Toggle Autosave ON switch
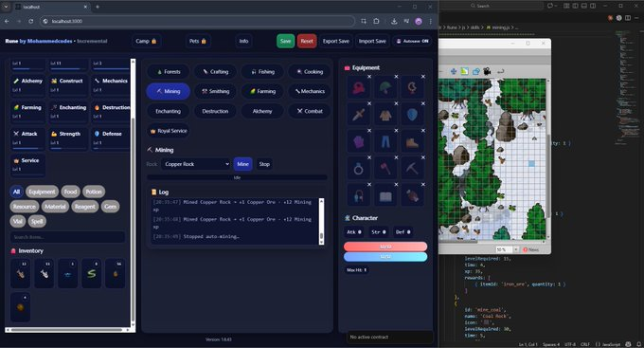Screen dimensions: 644x348 click(x=412, y=41)
